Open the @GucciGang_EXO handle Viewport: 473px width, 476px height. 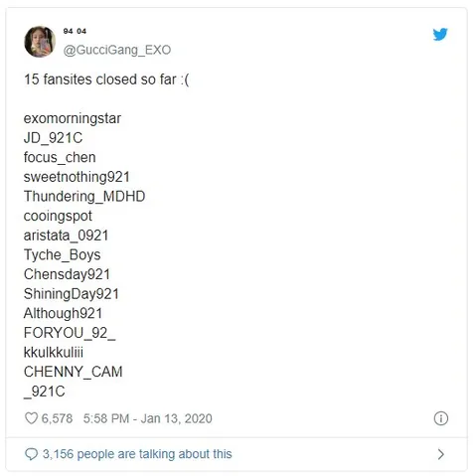117,50
